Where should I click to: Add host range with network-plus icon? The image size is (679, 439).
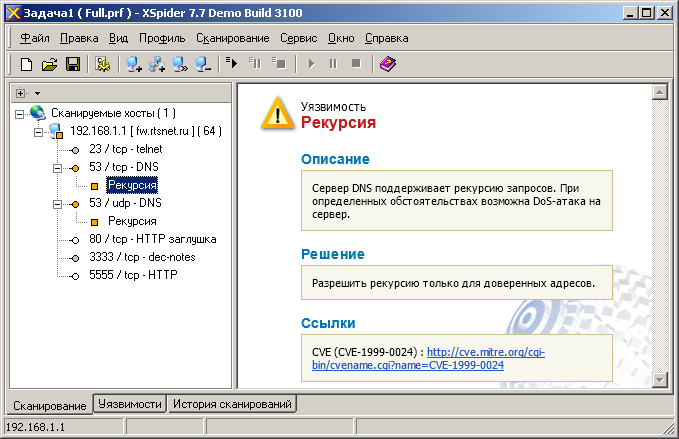pos(157,65)
